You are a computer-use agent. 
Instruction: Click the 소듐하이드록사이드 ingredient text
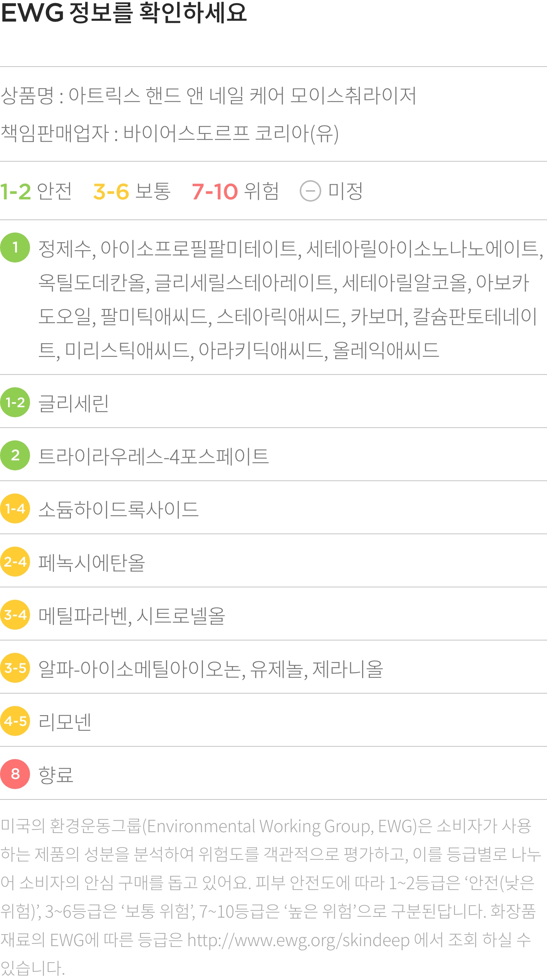coord(119,509)
